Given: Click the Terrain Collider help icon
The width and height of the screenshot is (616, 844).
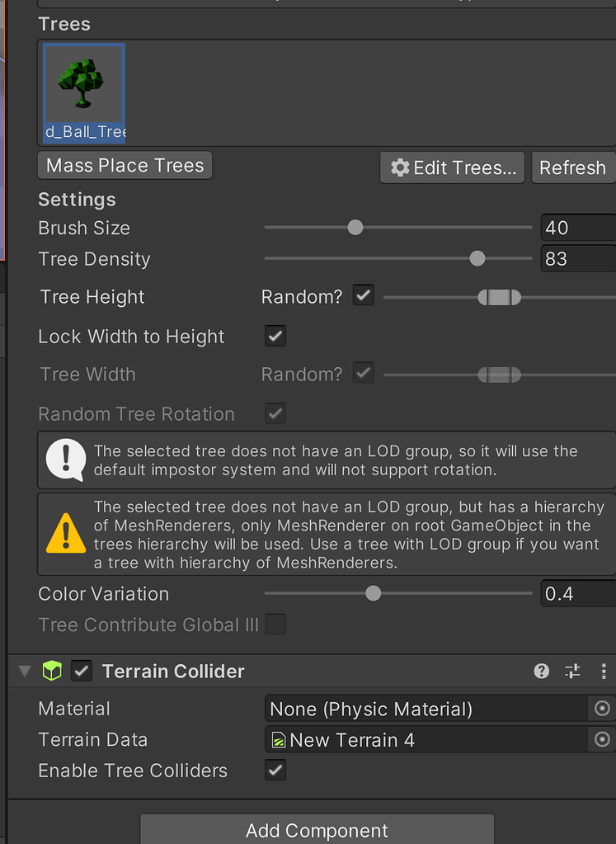Looking at the screenshot, I should [541, 671].
